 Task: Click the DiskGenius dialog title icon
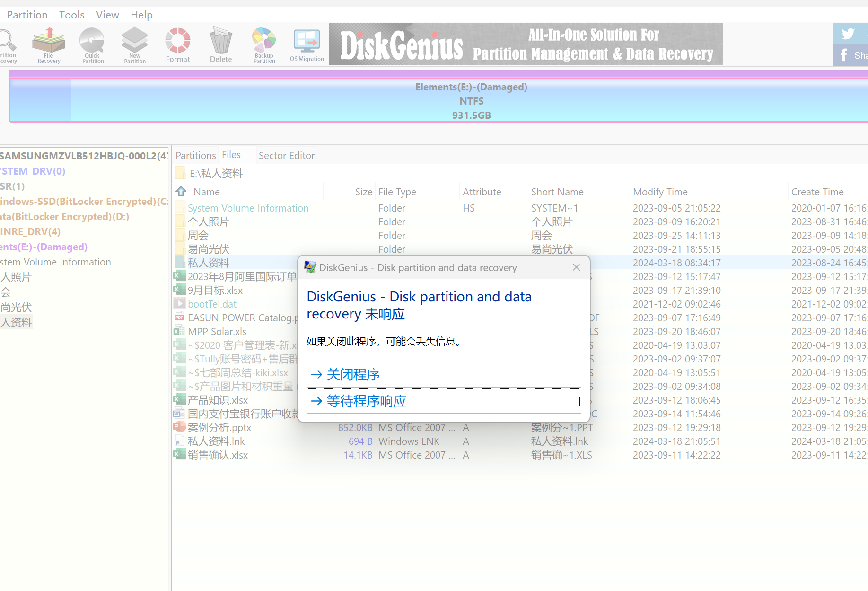point(310,267)
